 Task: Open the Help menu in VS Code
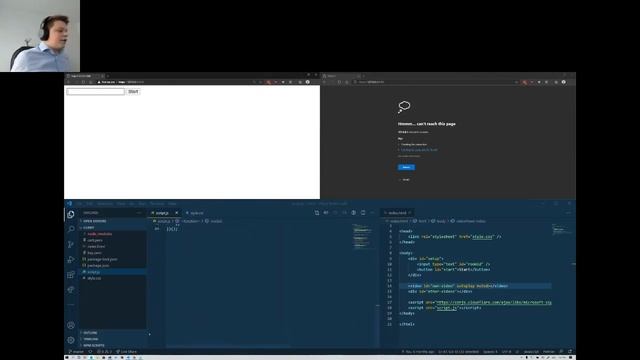(x=172, y=203)
